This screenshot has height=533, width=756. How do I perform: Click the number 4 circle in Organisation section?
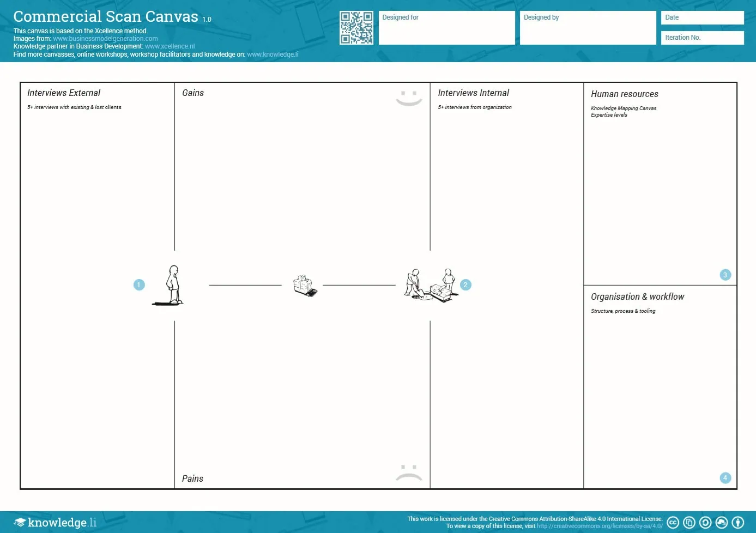pyautogui.click(x=725, y=478)
